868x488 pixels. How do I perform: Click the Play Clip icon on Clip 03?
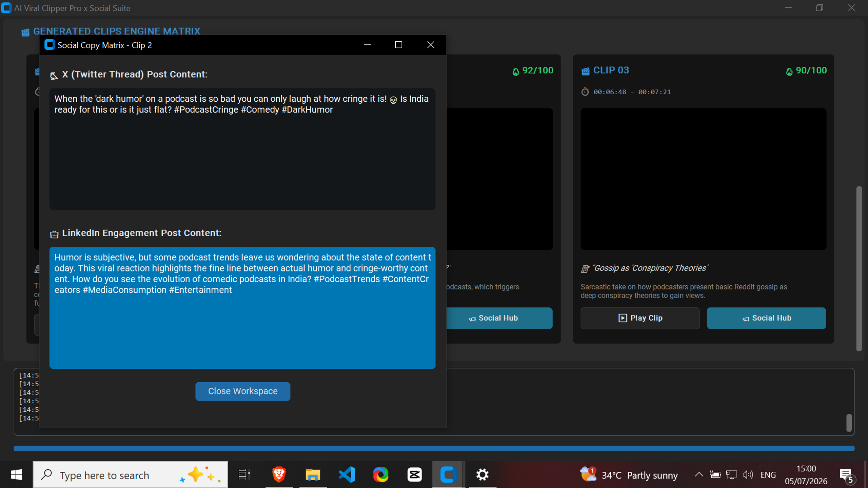(623, 318)
